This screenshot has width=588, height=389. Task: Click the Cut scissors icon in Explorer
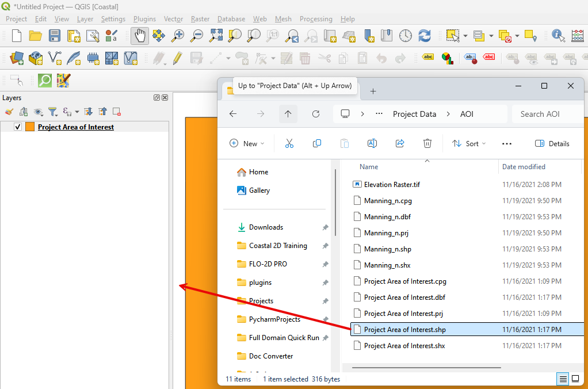pos(289,143)
